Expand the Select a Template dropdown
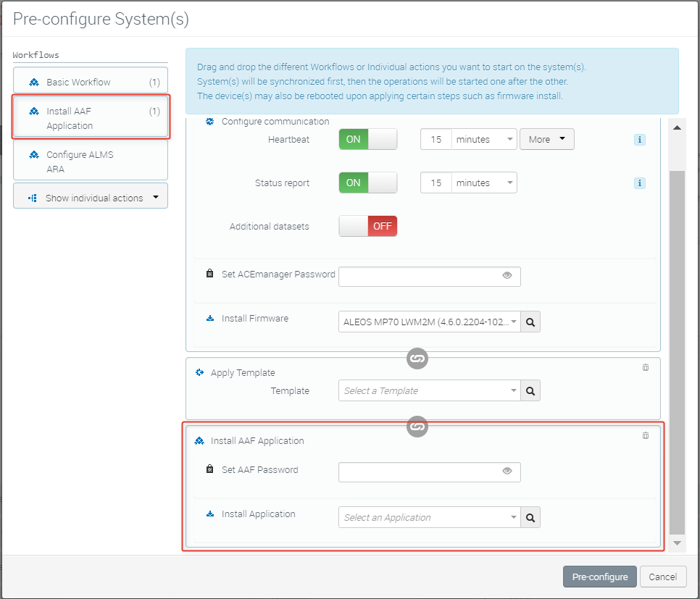Viewport: 700px width, 599px height. (430, 391)
